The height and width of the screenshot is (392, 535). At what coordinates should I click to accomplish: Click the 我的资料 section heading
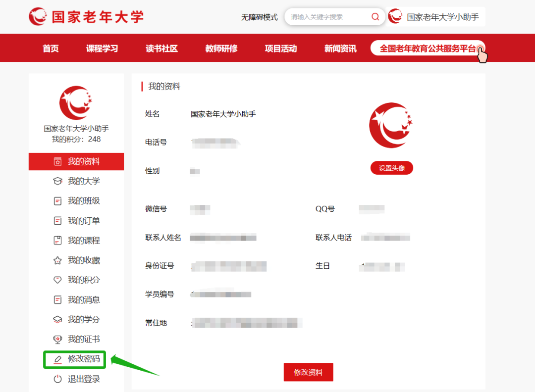pos(164,86)
